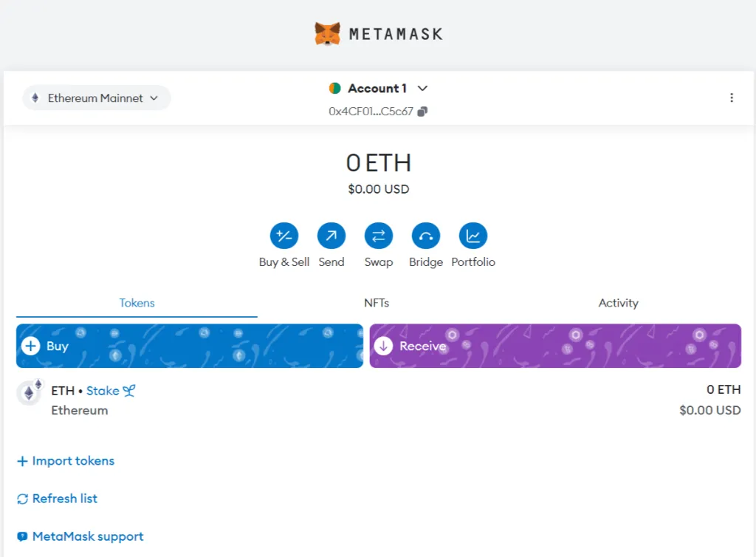Click the Bridge icon
This screenshot has height=557, width=756.
(x=426, y=236)
